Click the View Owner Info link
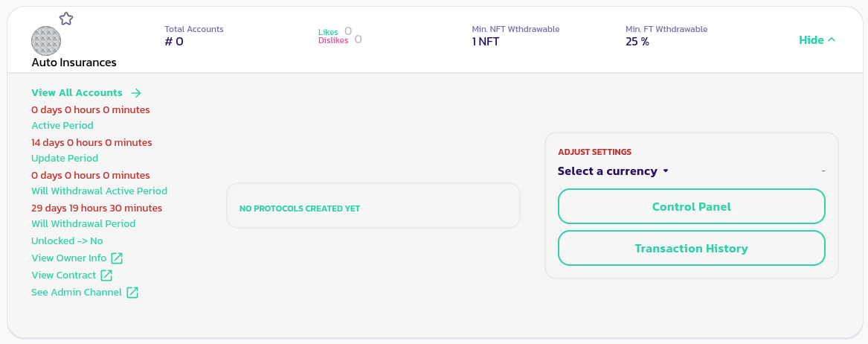The height and width of the screenshot is (344, 868). [x=69, y=258]
